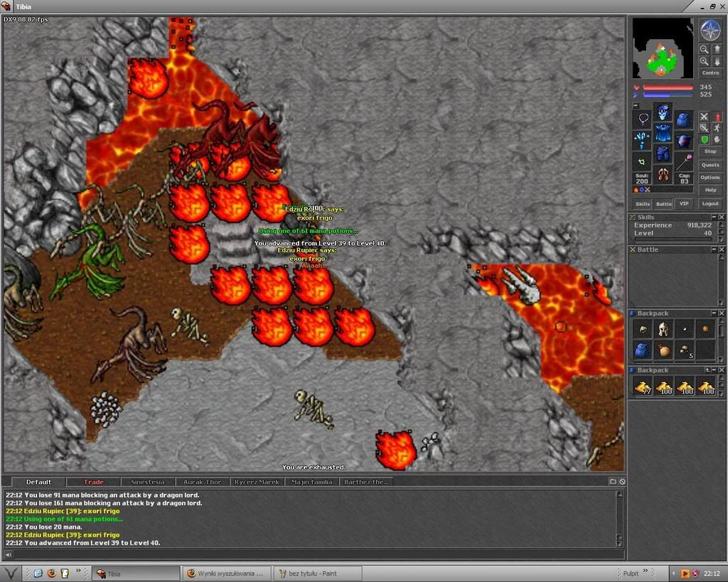Minimize the Battle panel
Screen dimensions: 728x582
click(714, 249)
